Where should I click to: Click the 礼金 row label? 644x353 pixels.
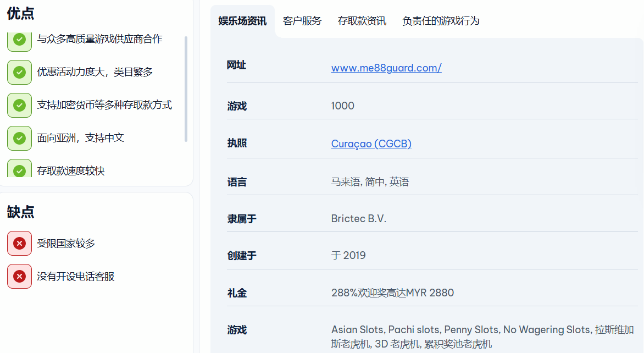pos(237,293)
